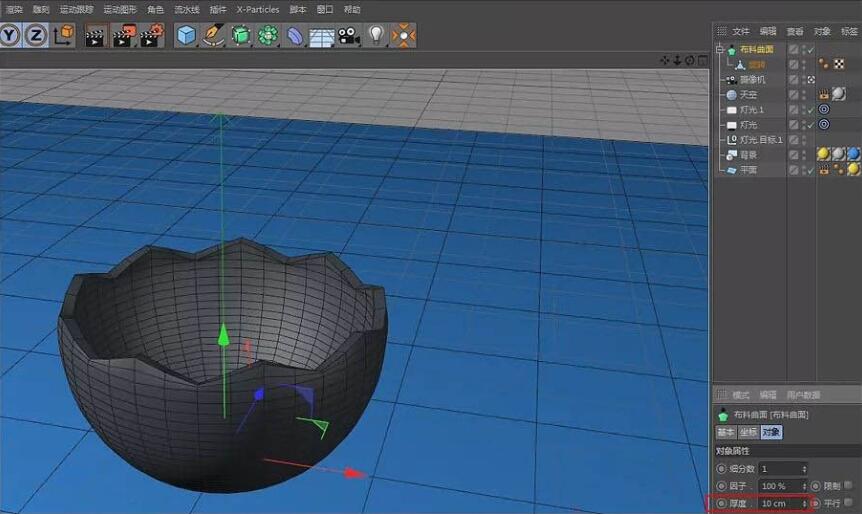
Task: Toggle 摄像机 visibility dots
Action: click(x=804, y=80)
